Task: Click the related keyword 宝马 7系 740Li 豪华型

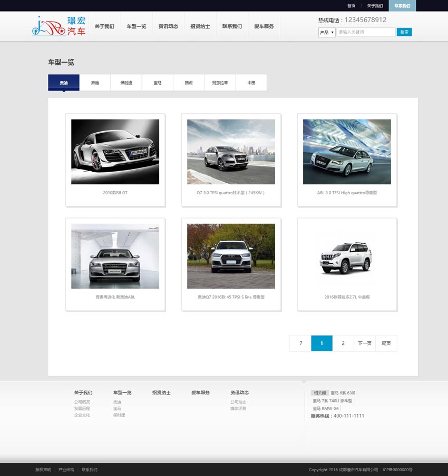Action: click(333, 401)
